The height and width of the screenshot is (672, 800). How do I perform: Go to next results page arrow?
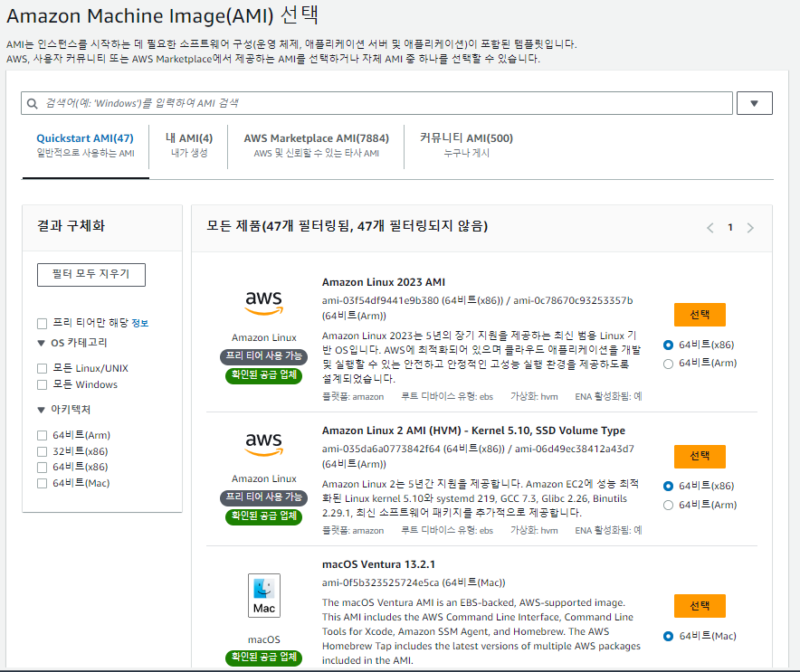coord(750,227)
